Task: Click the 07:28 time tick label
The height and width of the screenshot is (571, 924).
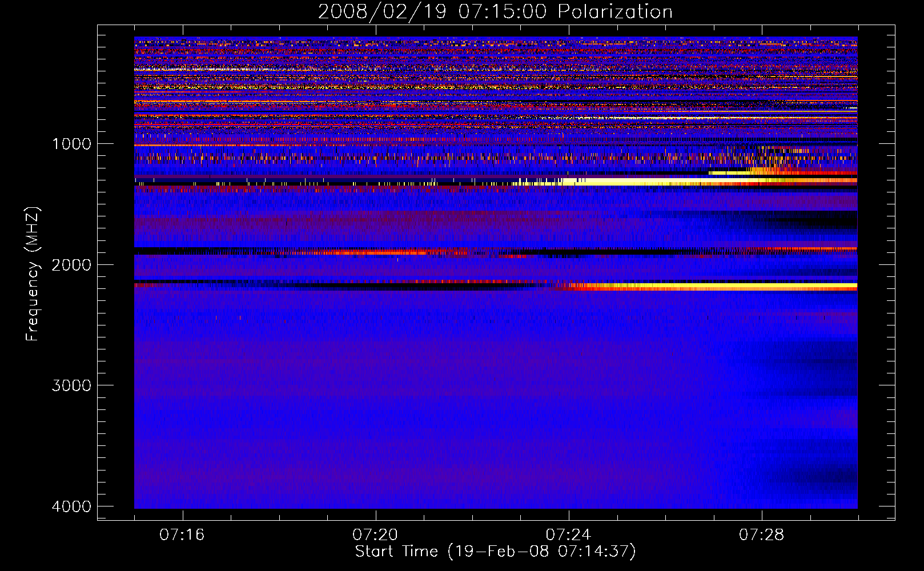Action: coord(762,534)
